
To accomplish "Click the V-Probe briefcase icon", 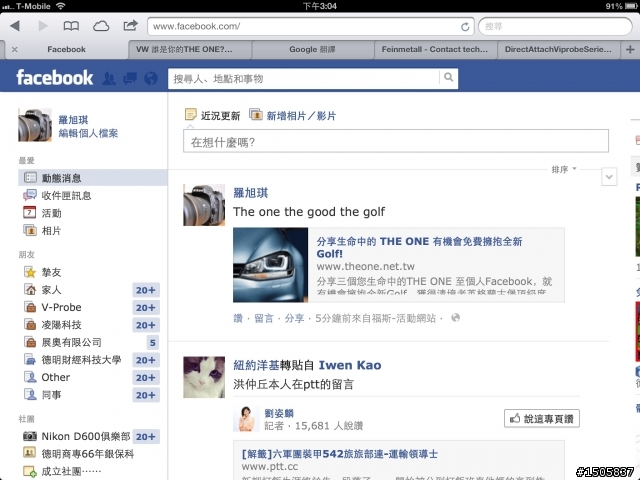I will point(30,307).
